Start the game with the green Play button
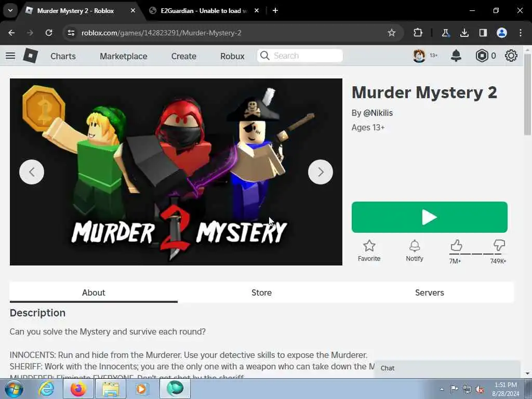This screenshot has height=399, width=532. click(430, 217)
